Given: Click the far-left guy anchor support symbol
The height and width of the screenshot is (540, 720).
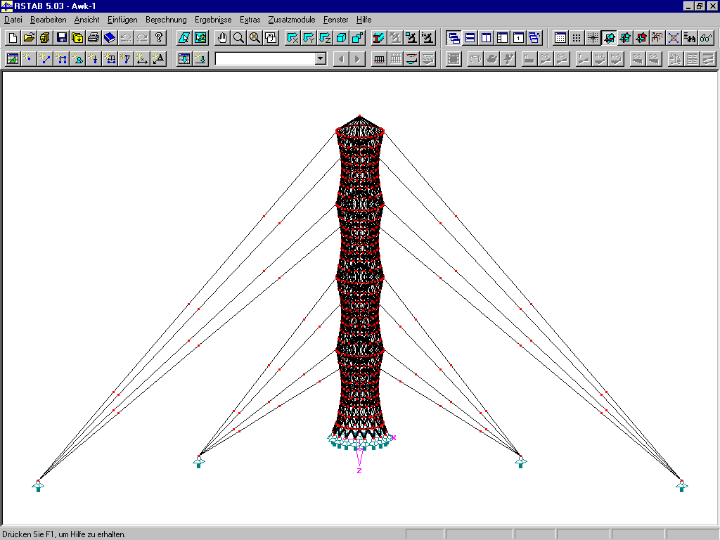Looking at the screenshot, I should point(38,485).
